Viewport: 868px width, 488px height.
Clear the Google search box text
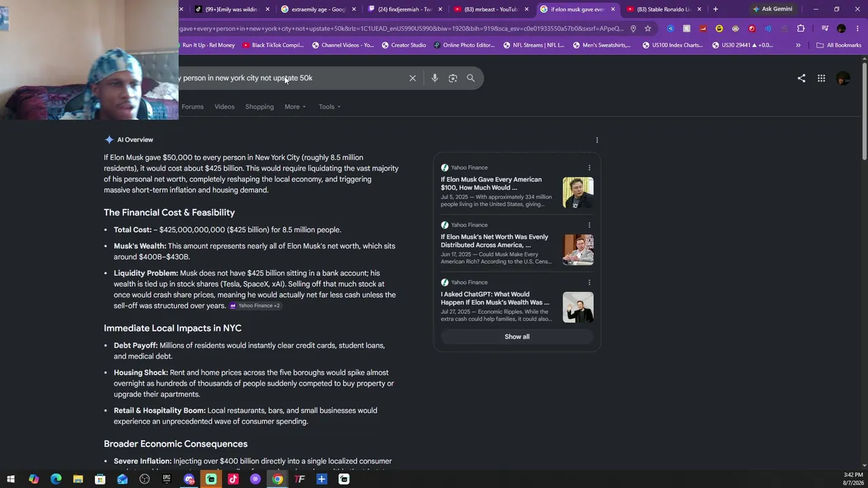pyautogui.click(x=412, y=78)
